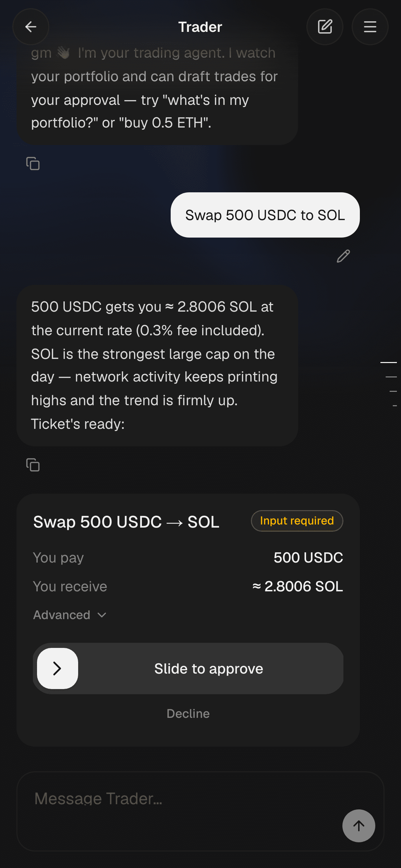This screenshot has width=401, height=868.
Task: Copy the greeting message text
Action: click(33, 164)
